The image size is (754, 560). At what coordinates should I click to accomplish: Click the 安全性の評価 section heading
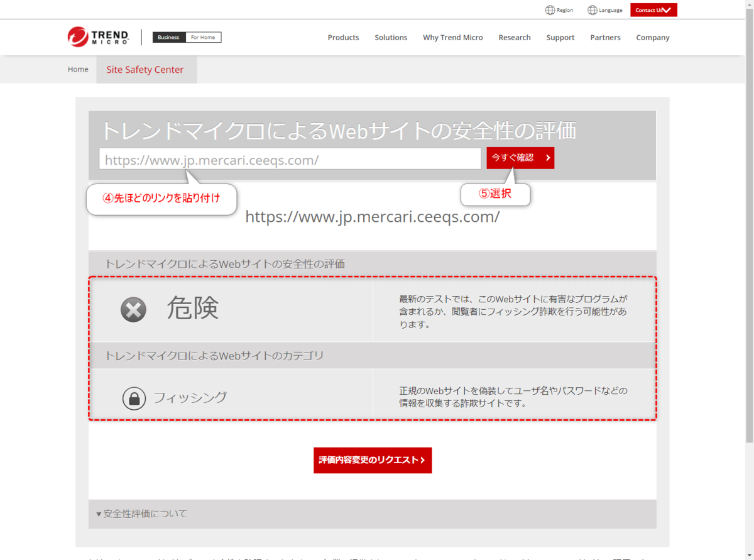coord(224,264)
